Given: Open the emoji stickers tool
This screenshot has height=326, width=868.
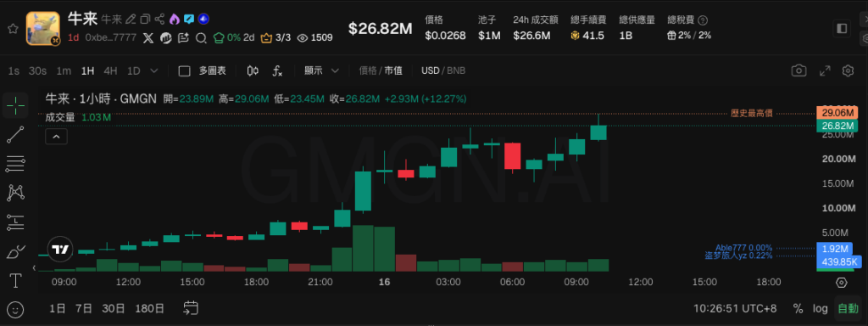Looking at the screenshot, I should pos(15,309).
